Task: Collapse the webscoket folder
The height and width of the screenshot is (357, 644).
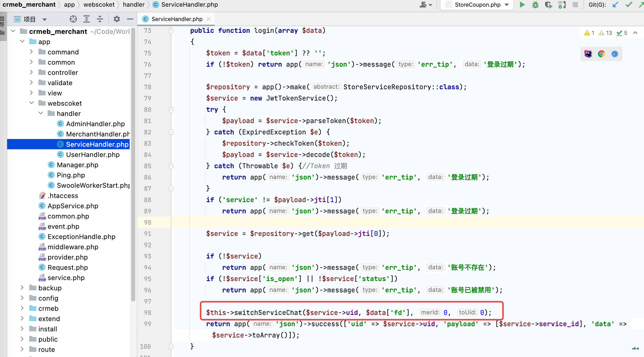Action: coord(31,103)
